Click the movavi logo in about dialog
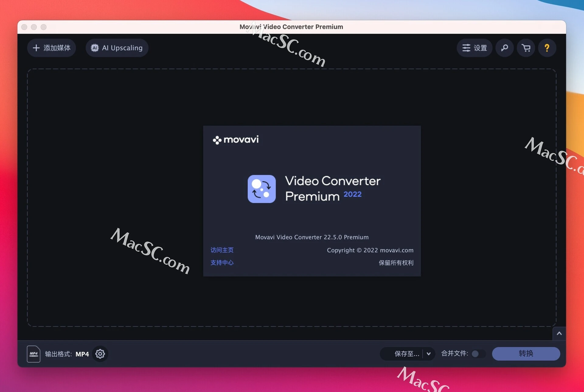The height and width of the screenshot is (392, 584). (x=236, y=140)
